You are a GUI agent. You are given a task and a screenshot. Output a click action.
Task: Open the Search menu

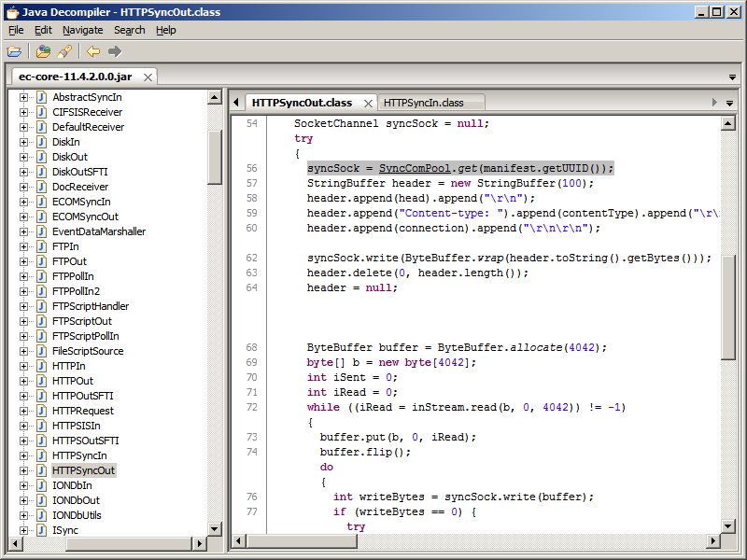129,30
